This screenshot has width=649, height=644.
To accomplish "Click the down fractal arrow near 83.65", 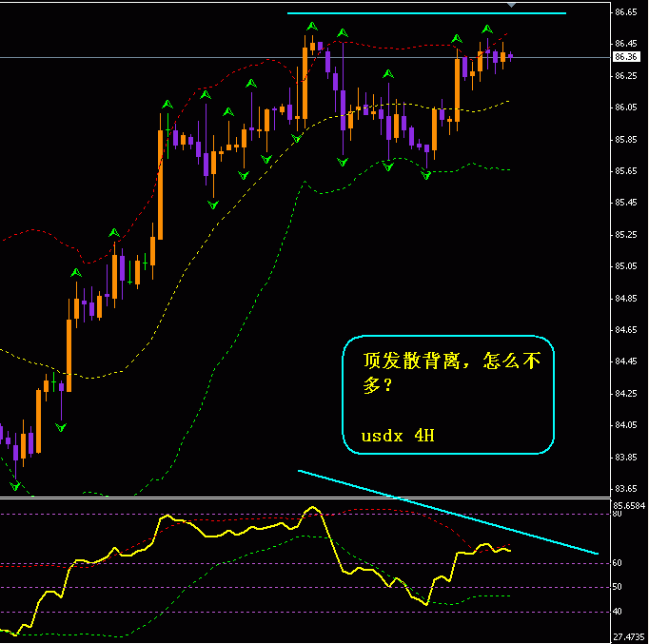I will click(x=15, y=485).
